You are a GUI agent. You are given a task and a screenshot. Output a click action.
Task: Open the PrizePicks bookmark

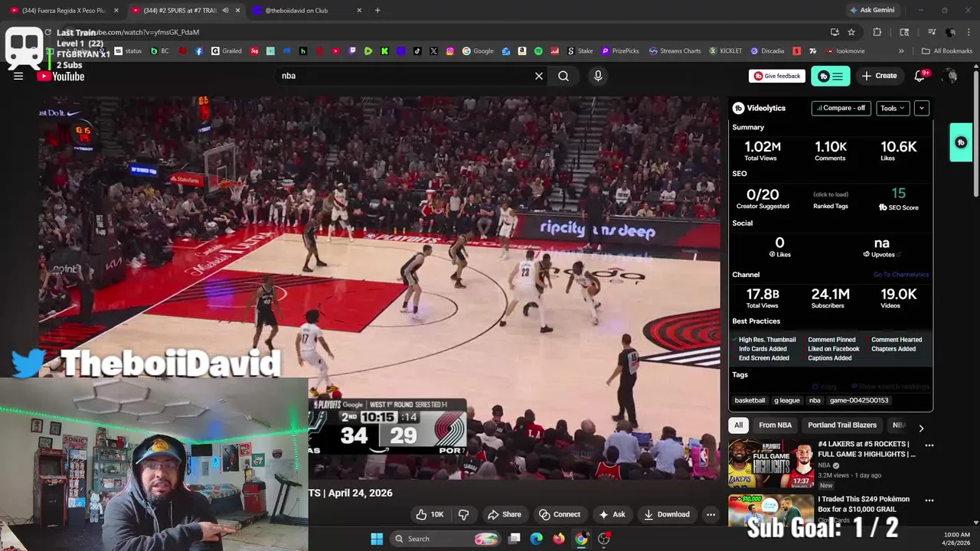619,51
